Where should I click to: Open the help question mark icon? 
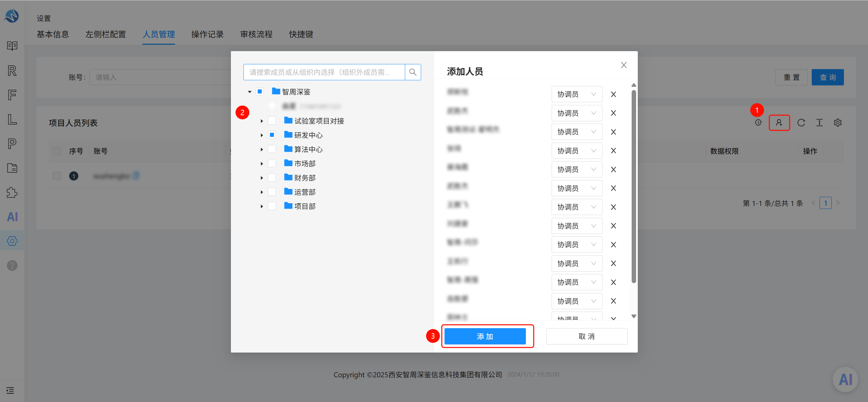pyautogui.click(x=12, y=266)
